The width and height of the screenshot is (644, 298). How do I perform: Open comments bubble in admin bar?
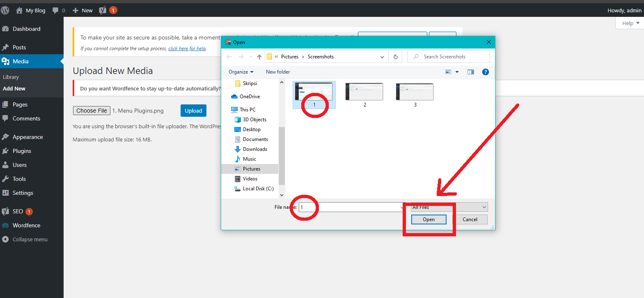(x=55, y=11)
